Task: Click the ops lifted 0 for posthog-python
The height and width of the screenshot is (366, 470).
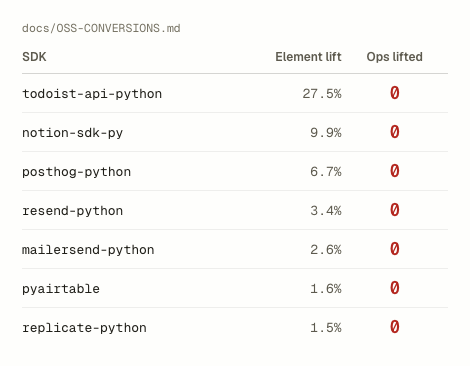Action: pos(395,171)
